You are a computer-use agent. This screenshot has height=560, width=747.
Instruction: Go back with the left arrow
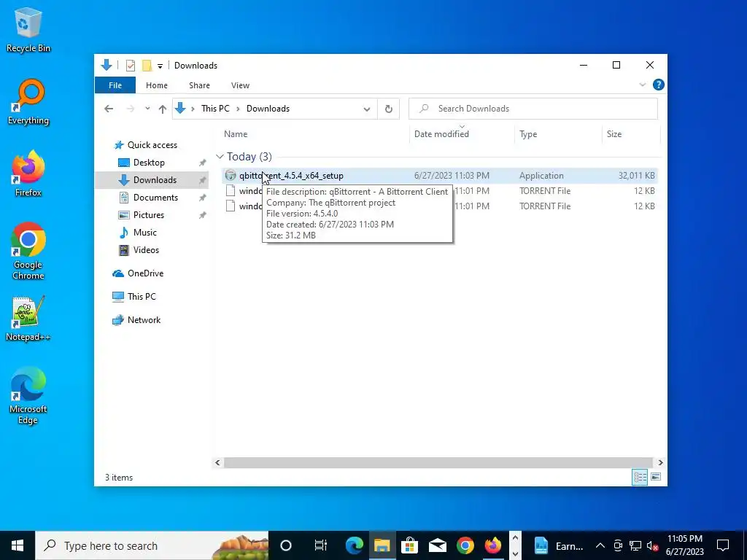point(109,109)
